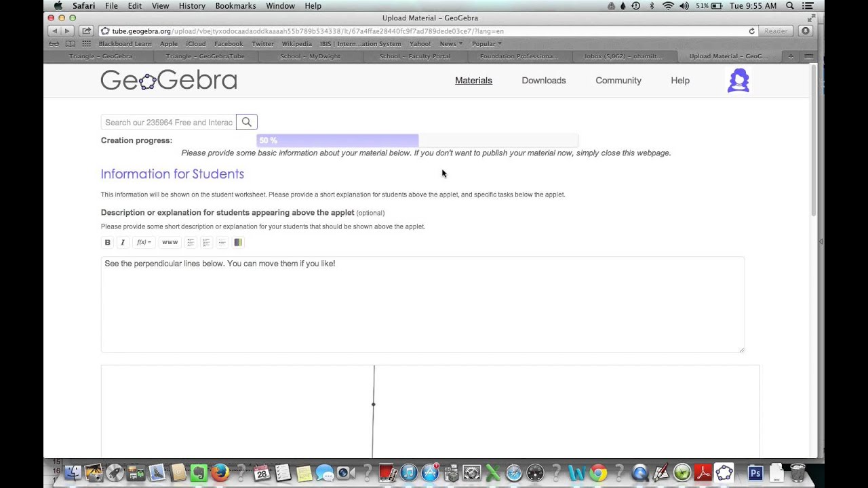The width and height of the screenshot is (868, 488).
Task: Insert a numbered list in the editor
Action: 206,243
